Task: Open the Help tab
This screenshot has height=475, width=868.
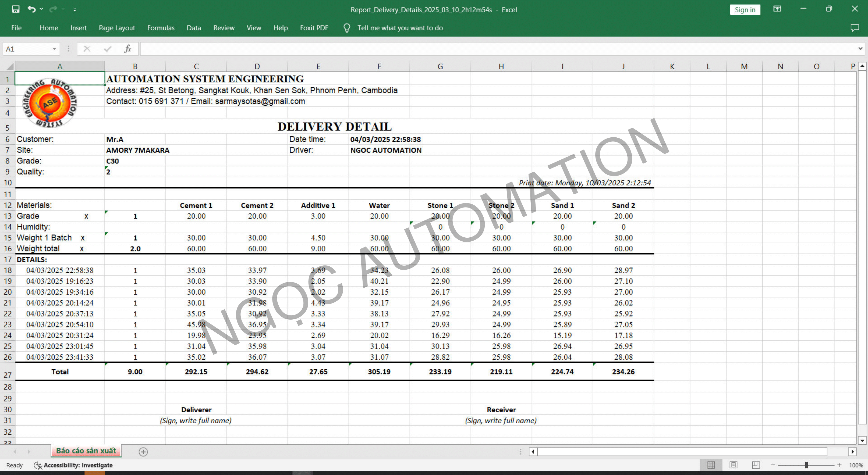Action: coord(280,28)
